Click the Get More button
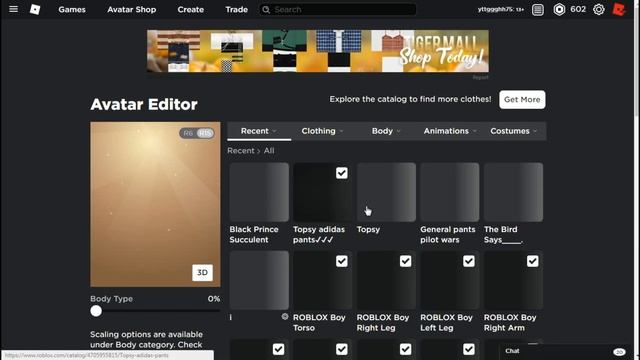This screenshot has height=360, width=640. click(522, 100)
